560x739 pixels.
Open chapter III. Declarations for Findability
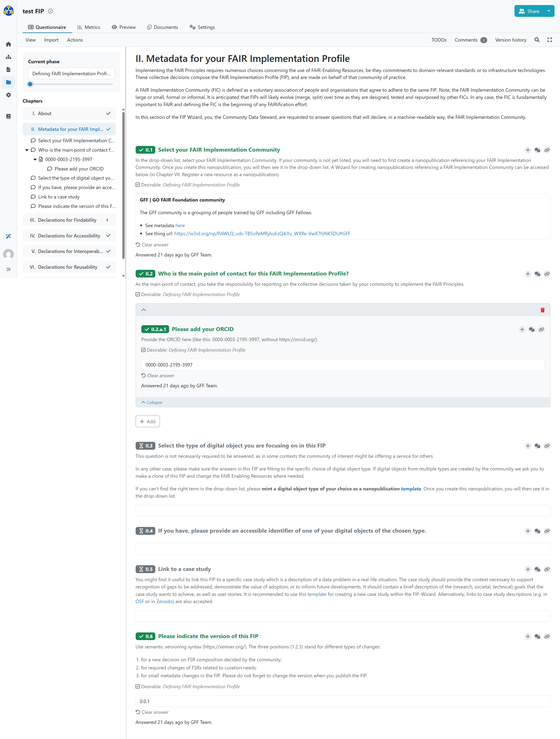tap(69, 220)
